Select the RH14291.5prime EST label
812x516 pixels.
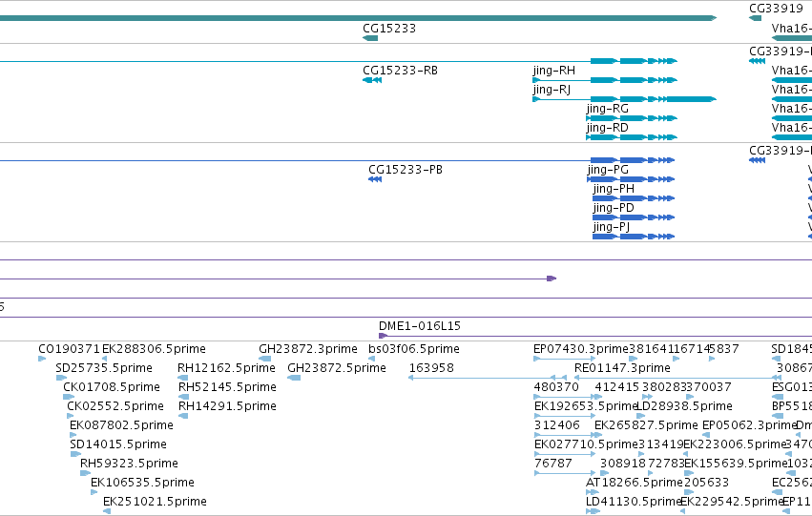227,406
